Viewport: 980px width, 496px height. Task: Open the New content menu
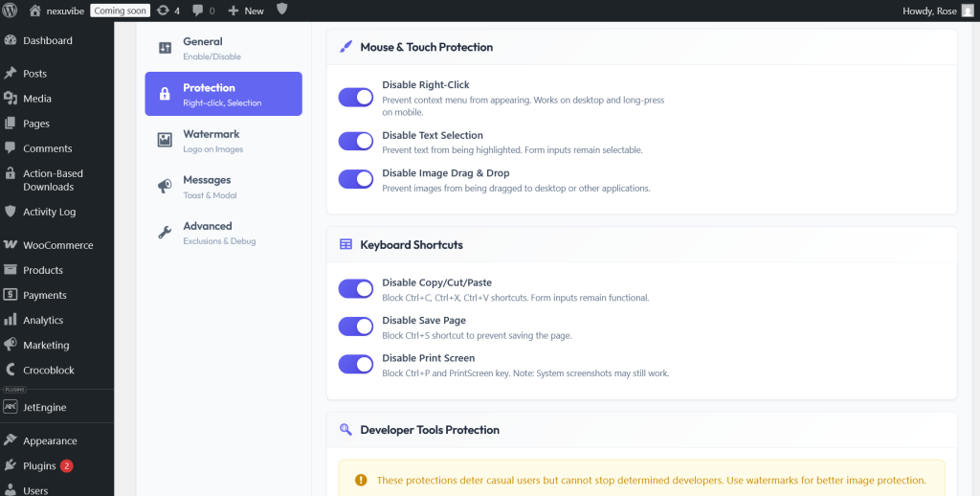[246, 11]
